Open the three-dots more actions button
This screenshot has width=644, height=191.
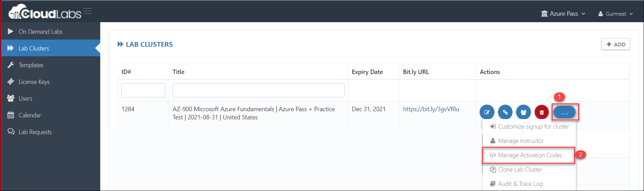[565, 112]
